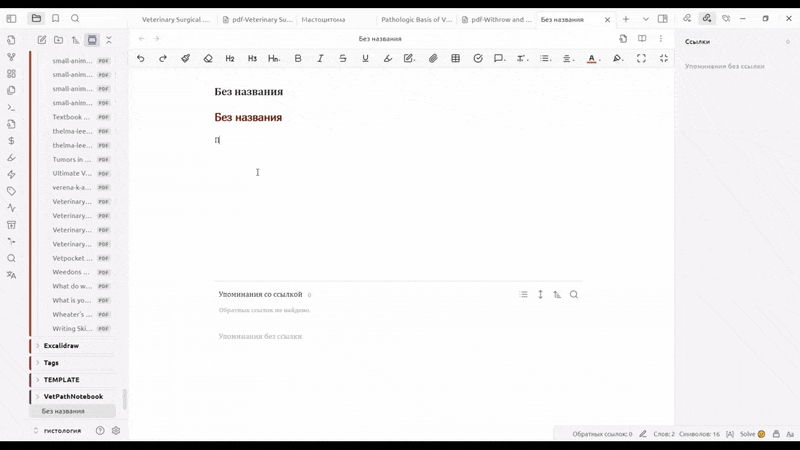The width and height of the screenshot is (800, 450).
Task: Choose font color with red A
Action: [592, 59]
